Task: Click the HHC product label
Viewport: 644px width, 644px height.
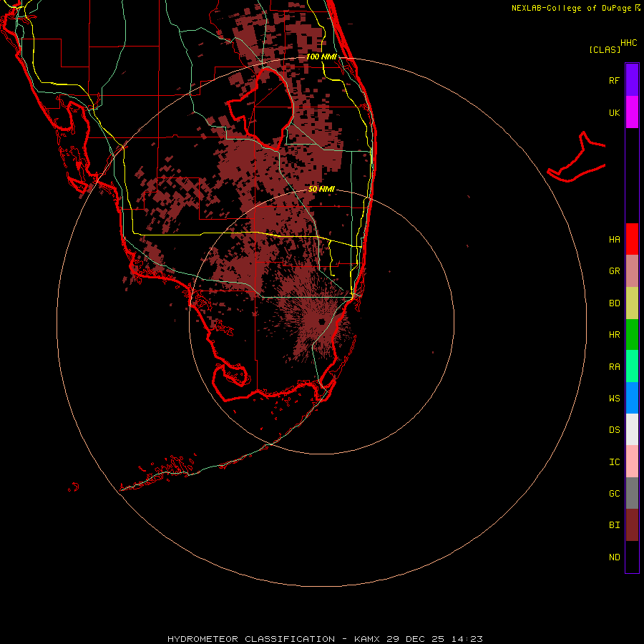Action: click(x=628, y=43)
